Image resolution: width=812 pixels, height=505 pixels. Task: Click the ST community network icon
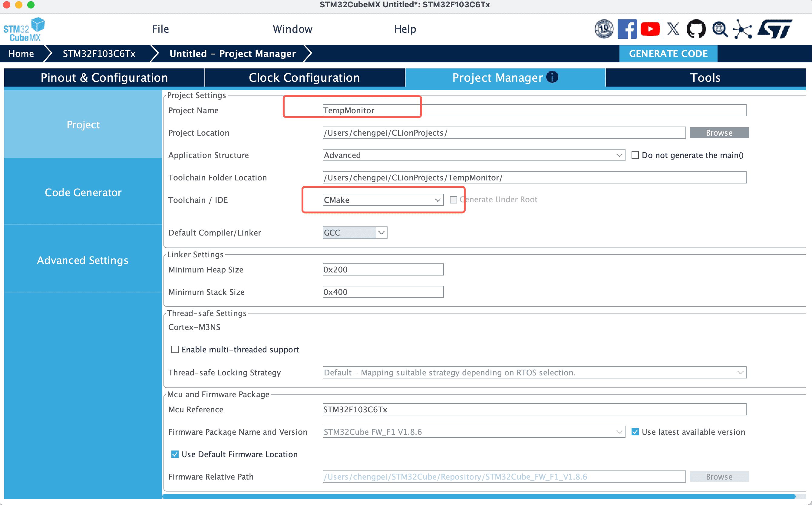point(742,29)
